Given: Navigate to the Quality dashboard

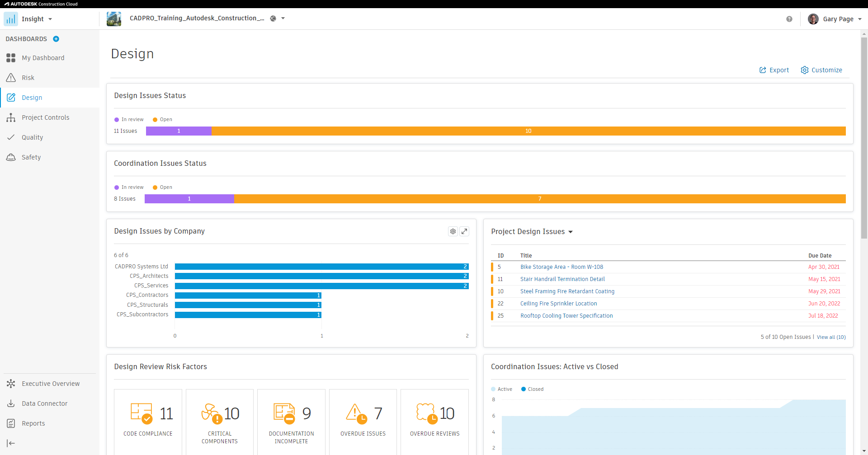Looking at the screenshot, I should (x=50, y=137).
